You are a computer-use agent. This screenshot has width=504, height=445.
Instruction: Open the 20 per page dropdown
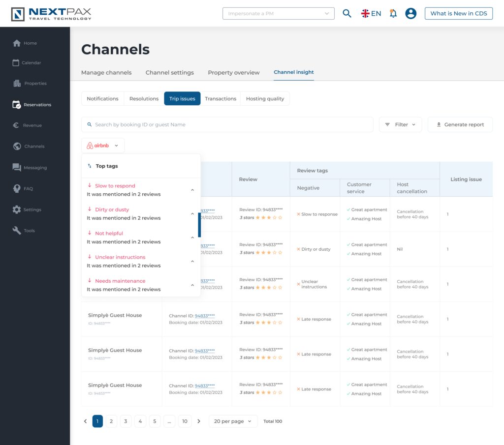click(x=233, y=421)
